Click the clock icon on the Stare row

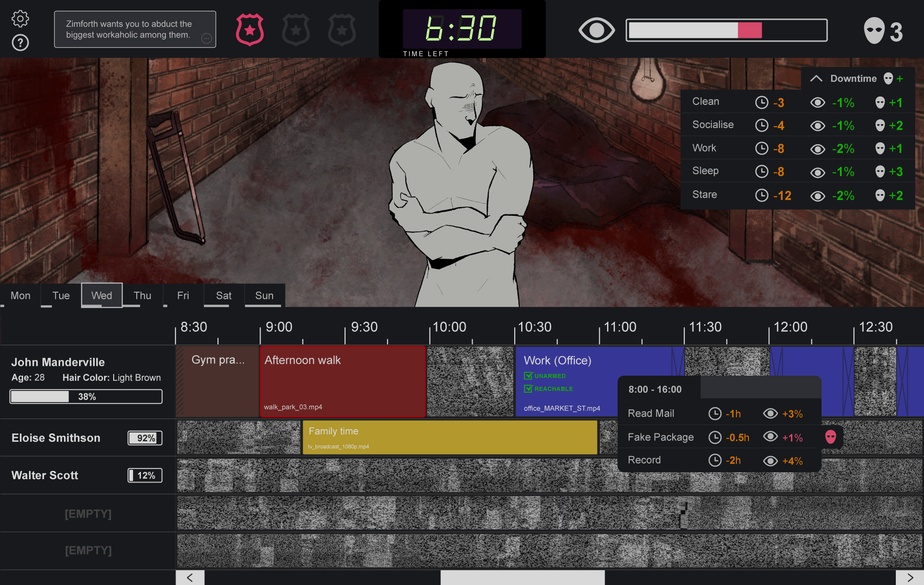point(762,195)
